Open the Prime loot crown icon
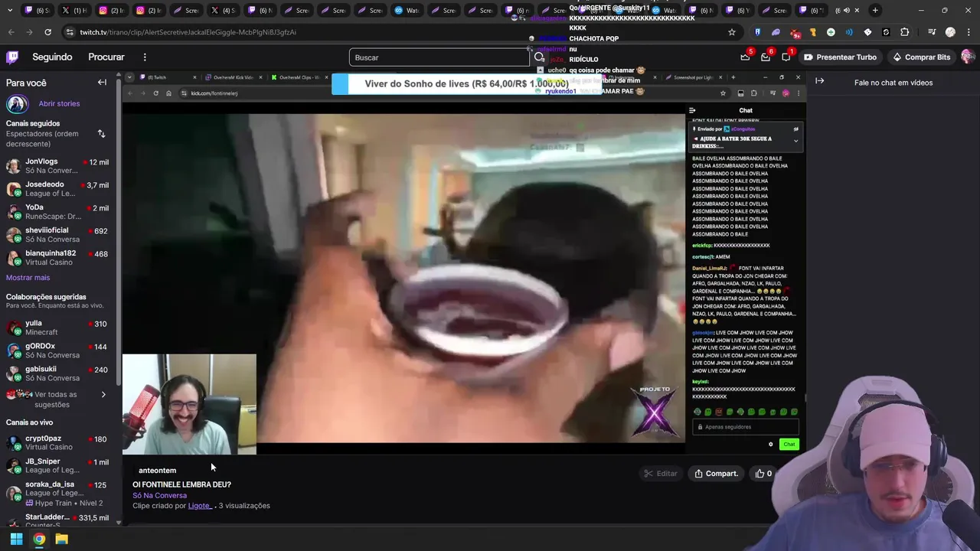The width and height of the screenshot is (980, 551). point(745,57)
